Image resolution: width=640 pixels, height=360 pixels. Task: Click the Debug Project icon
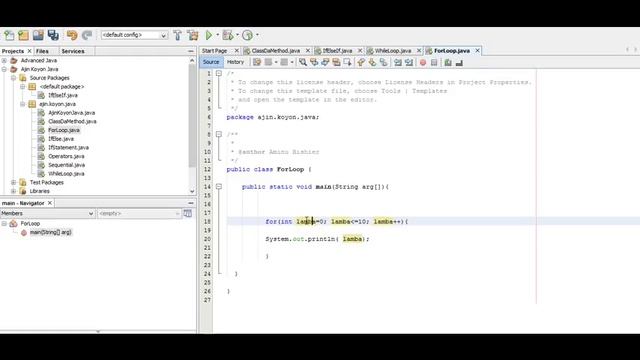[228, 36]
